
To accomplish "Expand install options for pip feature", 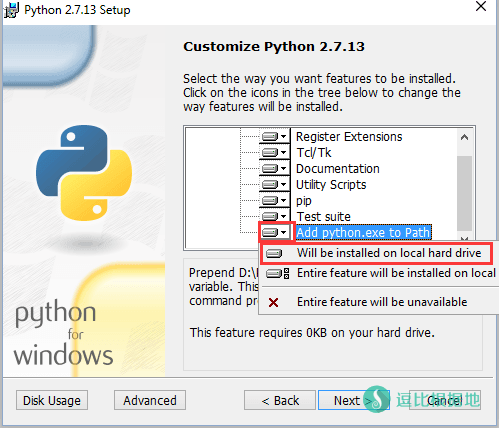I will 284,201.
